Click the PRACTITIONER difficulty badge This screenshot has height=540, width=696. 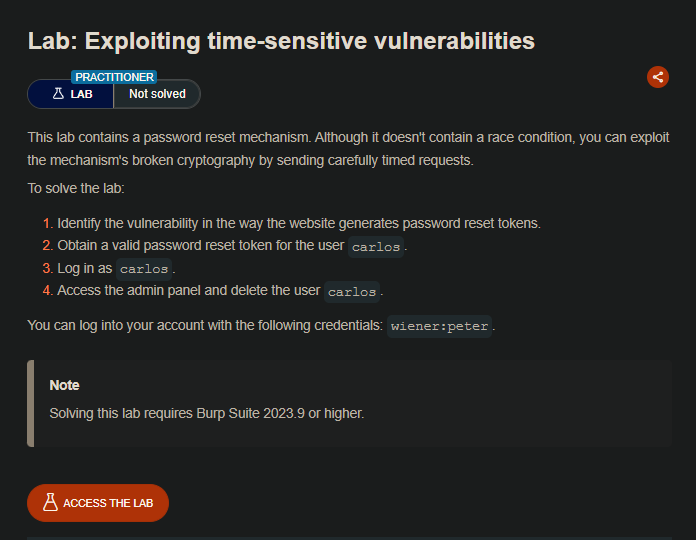[x=114, y=77]
